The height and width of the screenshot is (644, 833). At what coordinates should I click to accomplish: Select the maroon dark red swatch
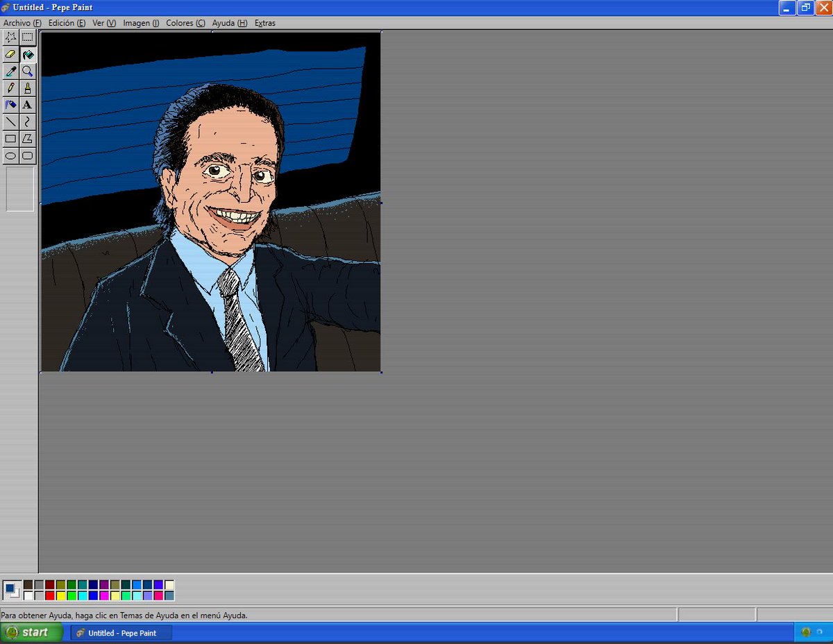click(x=50, y=584)
